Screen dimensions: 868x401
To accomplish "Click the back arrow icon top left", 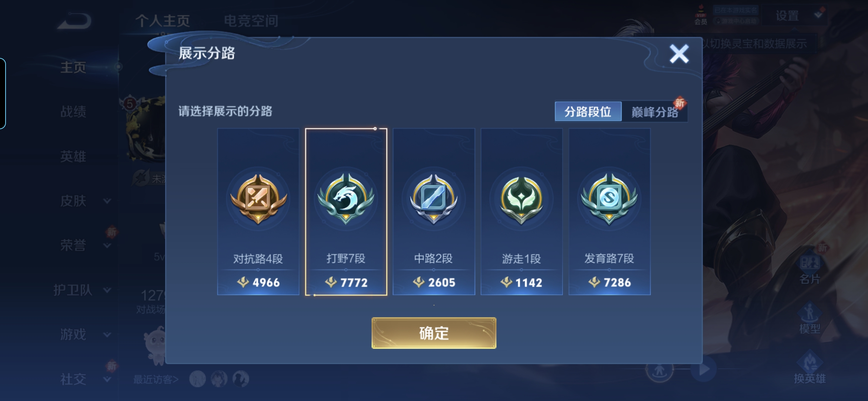I will click(x=74, y=21).
